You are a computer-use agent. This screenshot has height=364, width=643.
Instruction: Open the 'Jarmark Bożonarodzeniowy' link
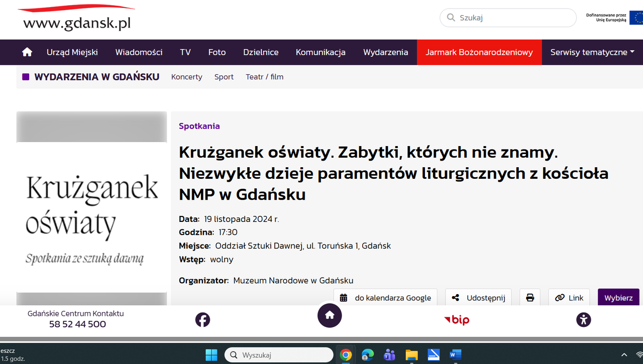click(x=479, y=52)
